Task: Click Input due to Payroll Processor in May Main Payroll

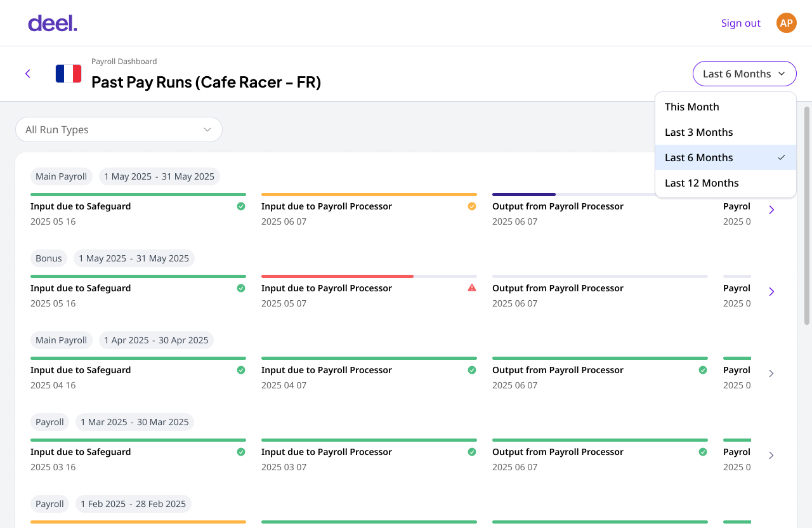Action: 327,206
